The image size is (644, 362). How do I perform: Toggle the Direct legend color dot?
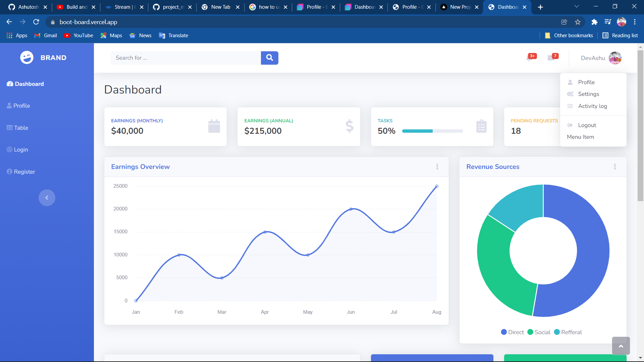tap(504, 332)
